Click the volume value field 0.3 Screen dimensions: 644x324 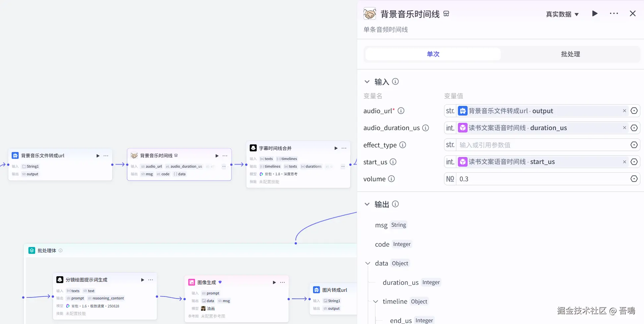click(x=543, y=179)
